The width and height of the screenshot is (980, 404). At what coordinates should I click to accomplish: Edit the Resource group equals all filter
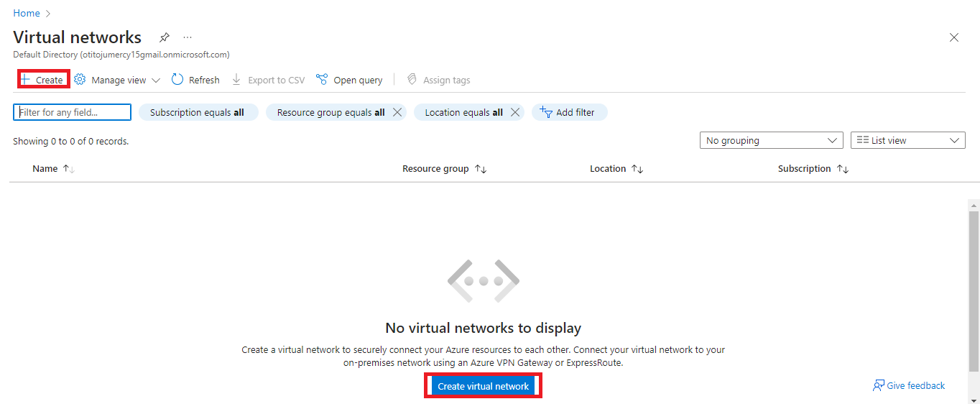click(x=330, y=112)
